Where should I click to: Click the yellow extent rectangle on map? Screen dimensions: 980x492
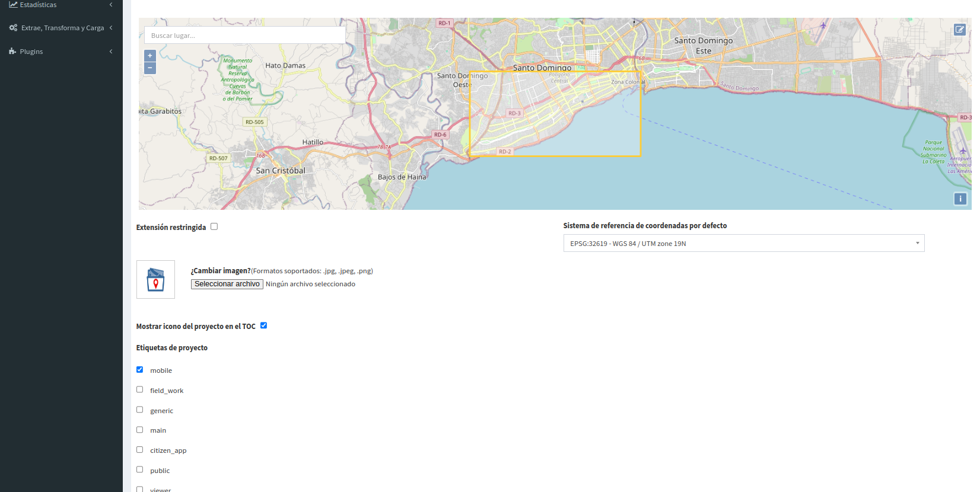pyautogui.click(x=555, y=114)
